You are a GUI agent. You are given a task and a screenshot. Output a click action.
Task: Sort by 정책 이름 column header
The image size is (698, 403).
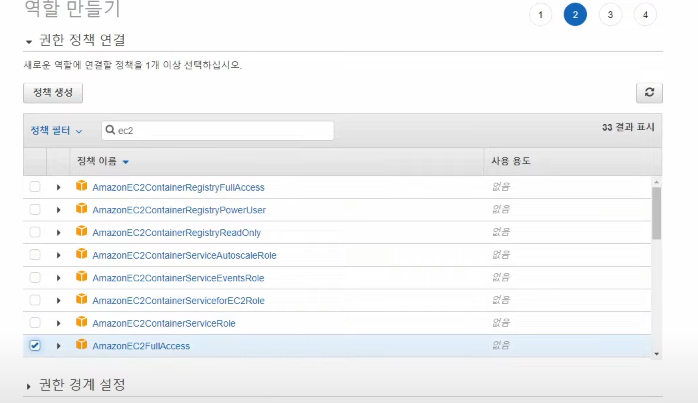pyautogui.click(x=103, y=161)
